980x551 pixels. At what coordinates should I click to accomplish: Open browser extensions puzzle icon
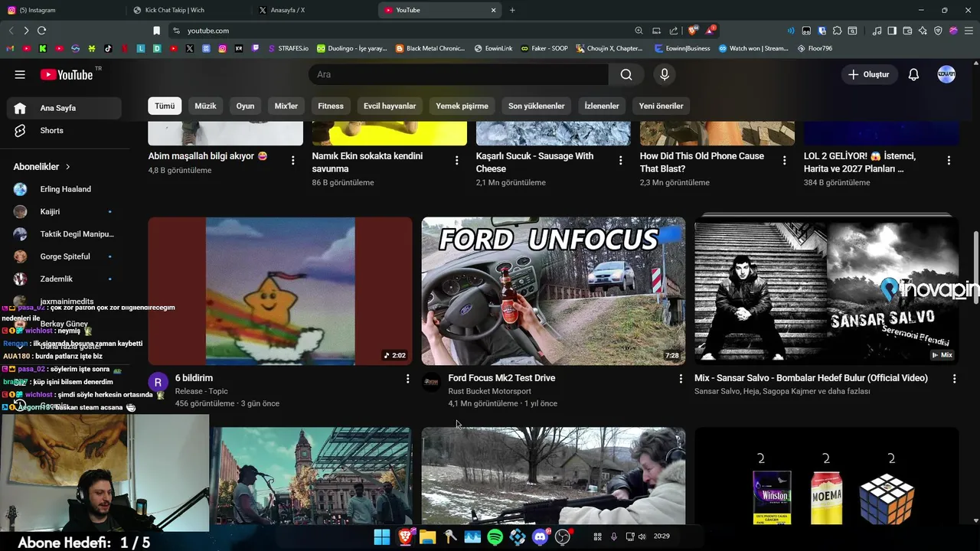[837, 31]
